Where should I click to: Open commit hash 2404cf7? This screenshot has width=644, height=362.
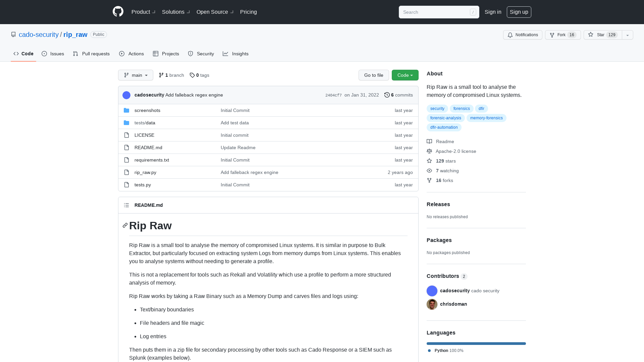pos(333,95)
